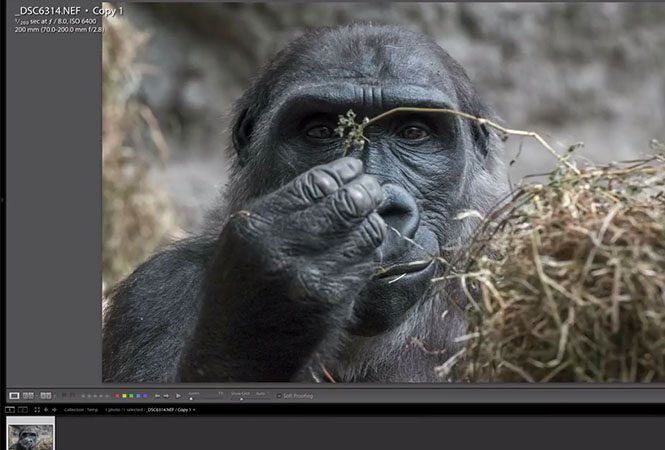Image resolution: width=665 pixels, height=450 pixels.
Task: Apply the purple color label
Action: click(x=145, y=396)
